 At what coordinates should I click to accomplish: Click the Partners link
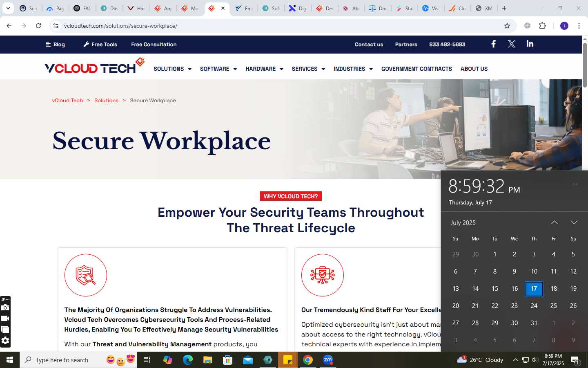point(406,44)
